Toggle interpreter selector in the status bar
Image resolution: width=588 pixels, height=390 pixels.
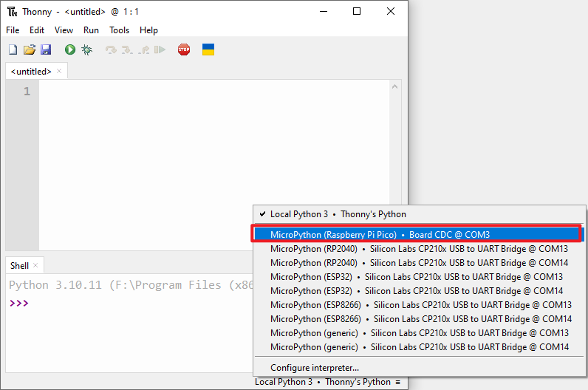[x=328, y=382]
